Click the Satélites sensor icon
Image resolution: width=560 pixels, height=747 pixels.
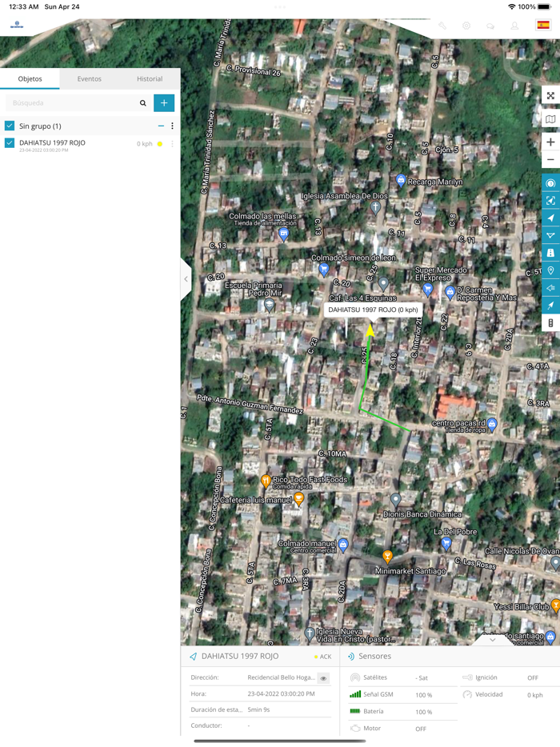coord(354,677)
